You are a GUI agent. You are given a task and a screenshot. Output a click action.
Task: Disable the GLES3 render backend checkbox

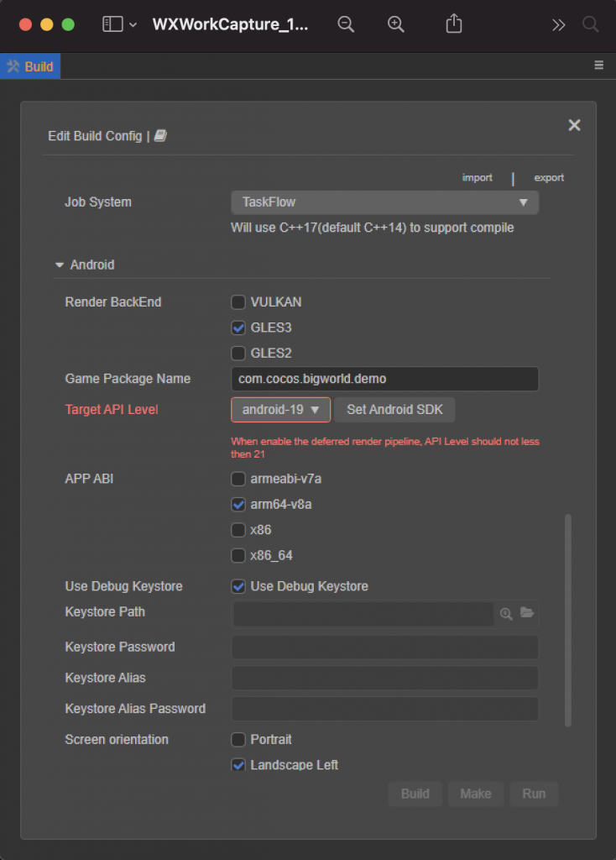tap(238, 328)
